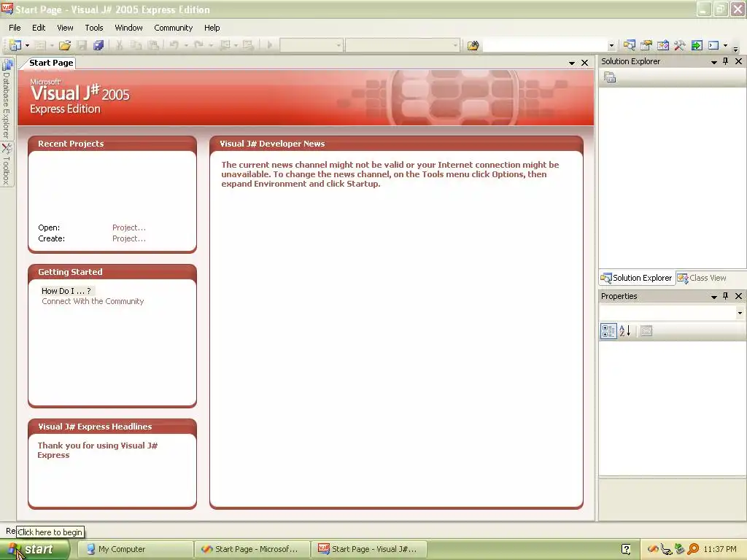747x560 pixels.
Task: Switch to Start Page - Visual J# taskbar item
Action: coord(368,549)
